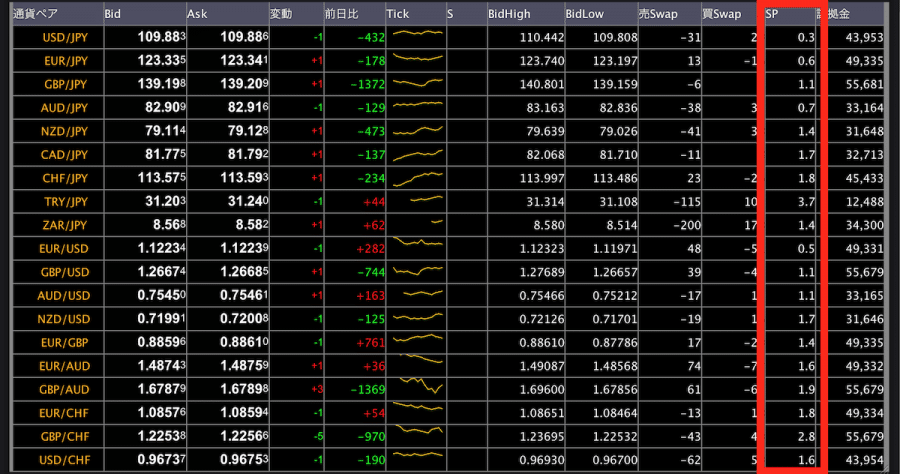Screen dimensions: 900x474
Task: Select the AUD/USD currency pair
Action: (x=64, y=296)
